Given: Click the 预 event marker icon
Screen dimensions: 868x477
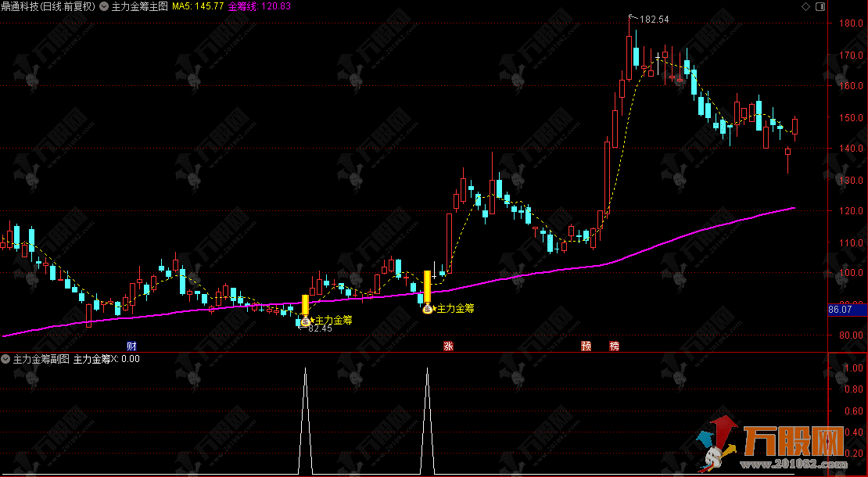Looking at the screenshot, I should [586, 346].
